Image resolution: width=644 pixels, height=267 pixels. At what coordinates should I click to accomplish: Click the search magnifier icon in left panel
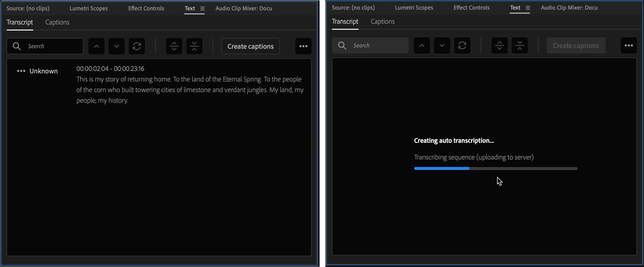coord(17,46)
